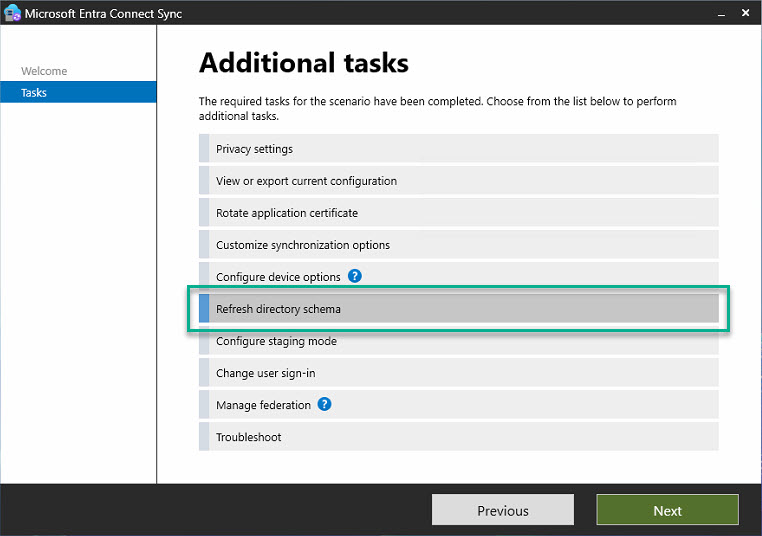Go to the Welcome step in sidebar
The width and height of the screenshot is (762, 536).
tap(44, 71)
